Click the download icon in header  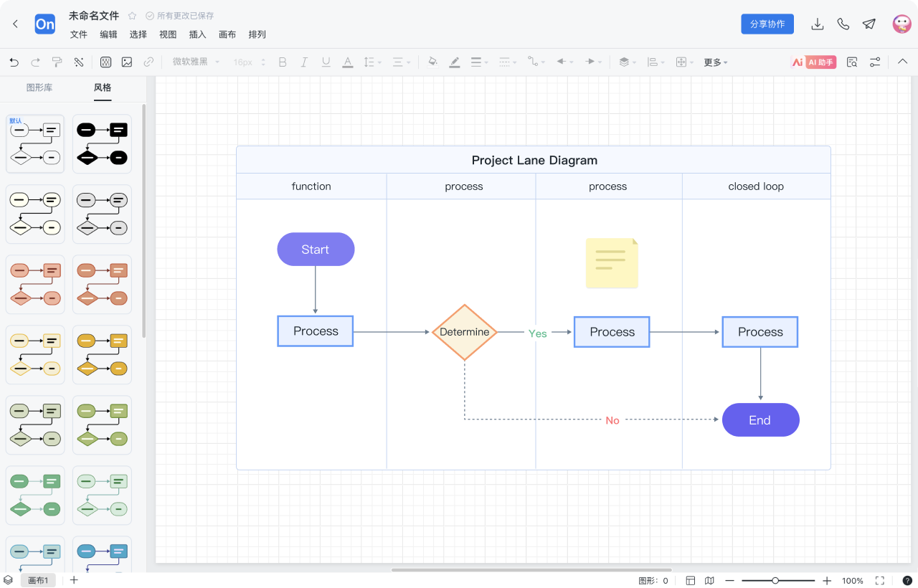817,24
